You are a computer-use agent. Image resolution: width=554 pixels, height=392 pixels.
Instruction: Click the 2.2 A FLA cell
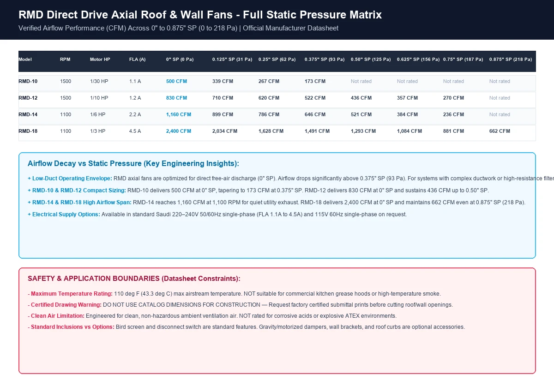point(135,115)
